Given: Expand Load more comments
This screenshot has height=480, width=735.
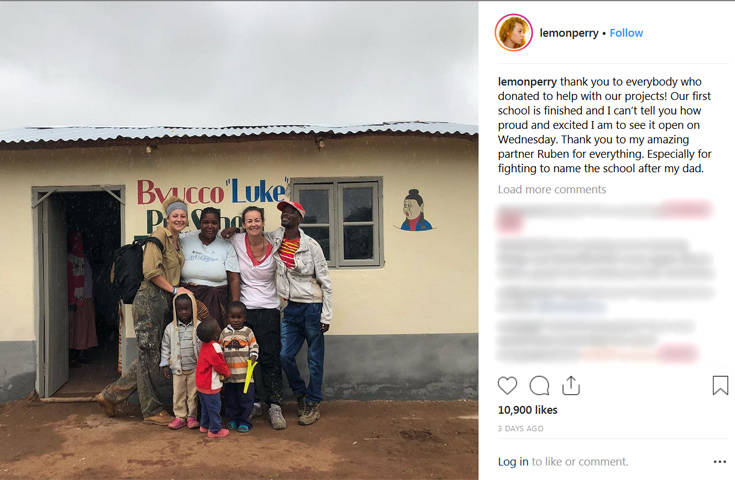Looking at the screenshot, I should coord(552,189).
